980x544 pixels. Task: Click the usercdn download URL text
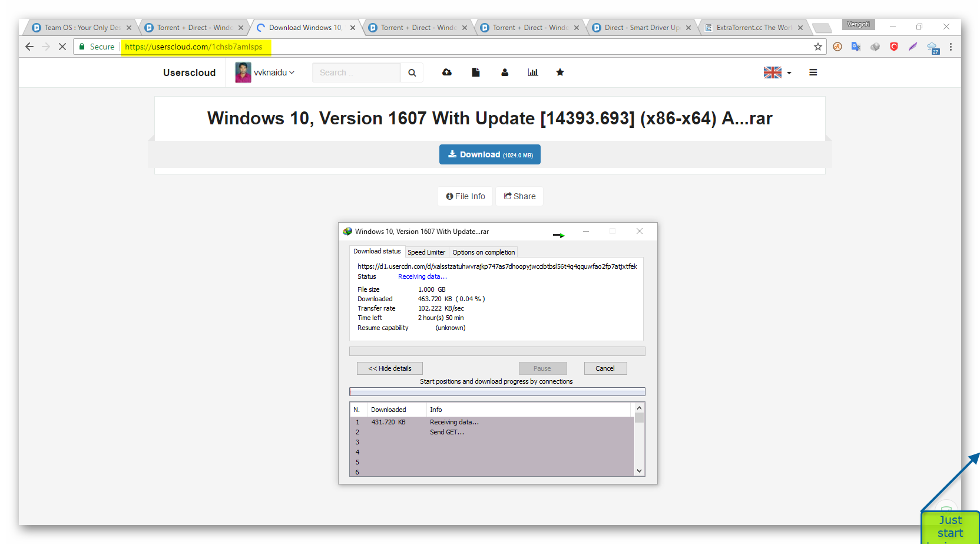[497, 266]
